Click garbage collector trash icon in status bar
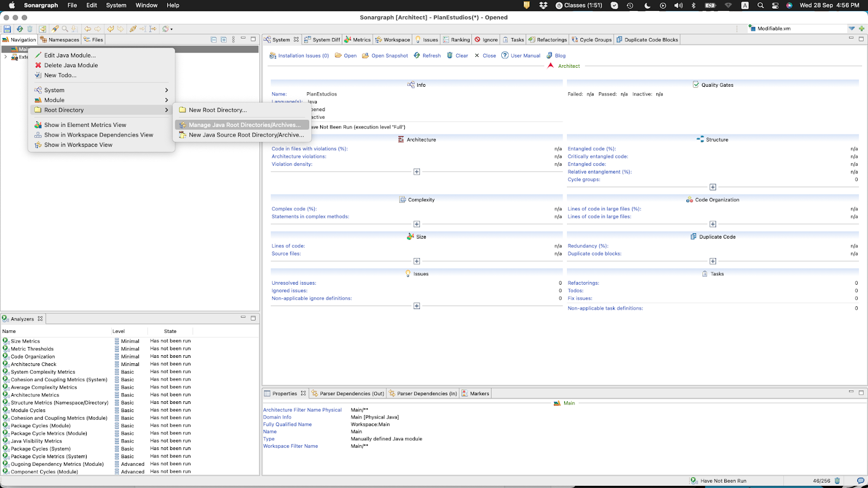 (838, 480)
